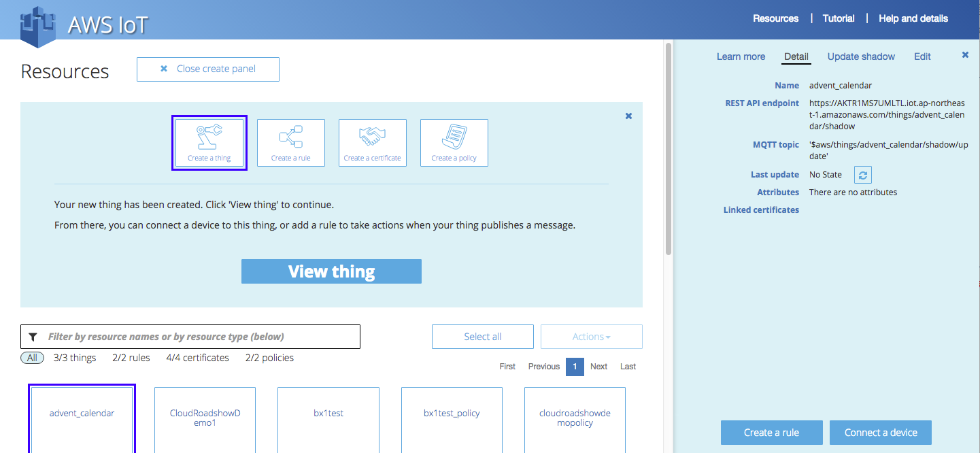Click the Close create panel button
This screenshot has width=980, height=453.
(x=208, y=69)
